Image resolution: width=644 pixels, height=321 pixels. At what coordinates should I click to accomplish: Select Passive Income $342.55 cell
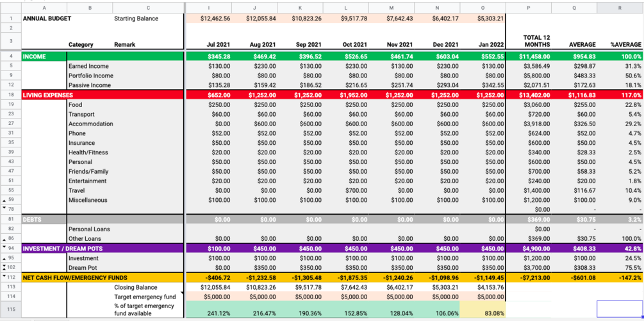point(483,85)
